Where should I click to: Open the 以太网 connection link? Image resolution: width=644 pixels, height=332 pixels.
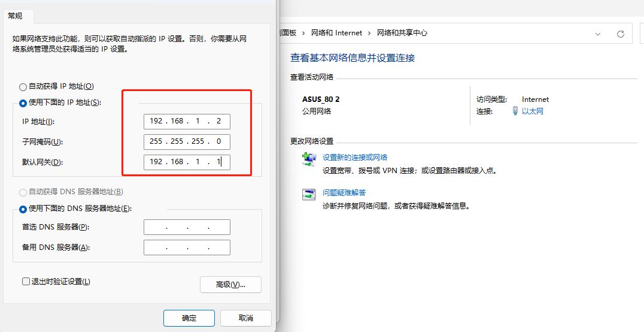532,111
